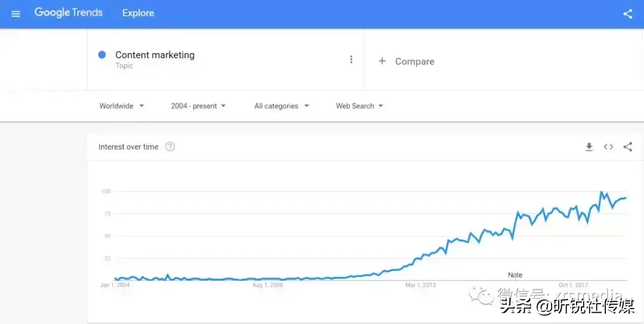Click the blue dot color marker
The height and width of the screenshot is (324, 644).
(102, 55)
